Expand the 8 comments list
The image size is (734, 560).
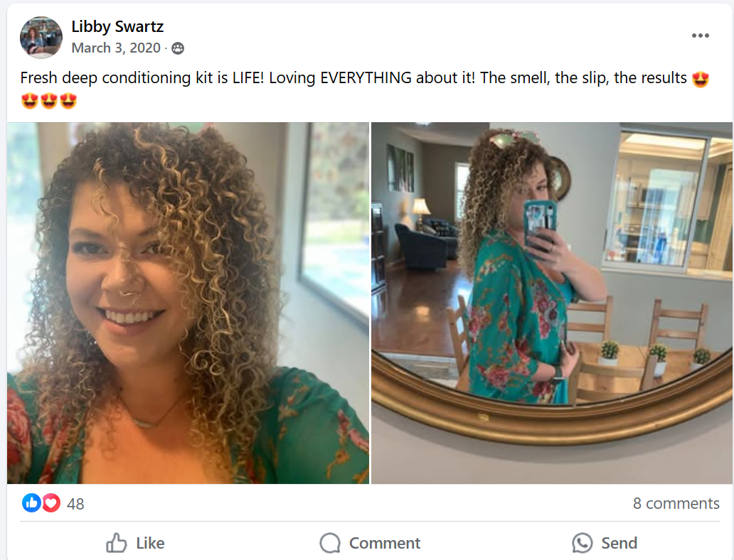point(676,503)
